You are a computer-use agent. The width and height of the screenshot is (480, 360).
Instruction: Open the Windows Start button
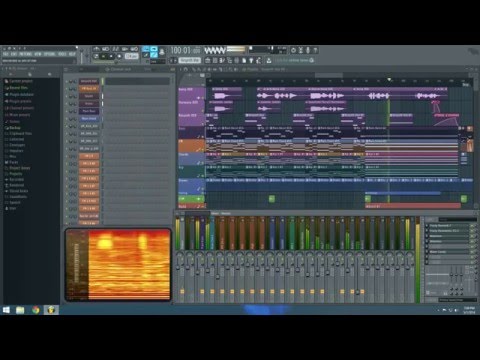(x=6, y=310)
